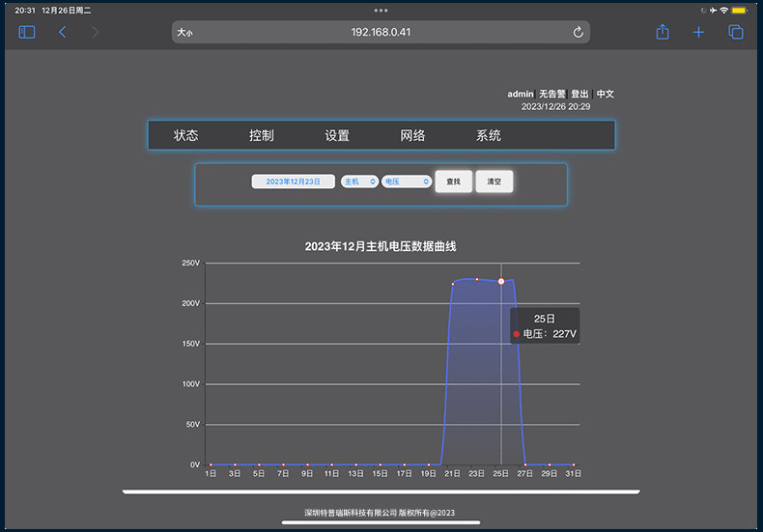Open the 大小 page text size menu
Image resolution: width=763 pixels, height=532 pixels.
click(x=185, y=32)
